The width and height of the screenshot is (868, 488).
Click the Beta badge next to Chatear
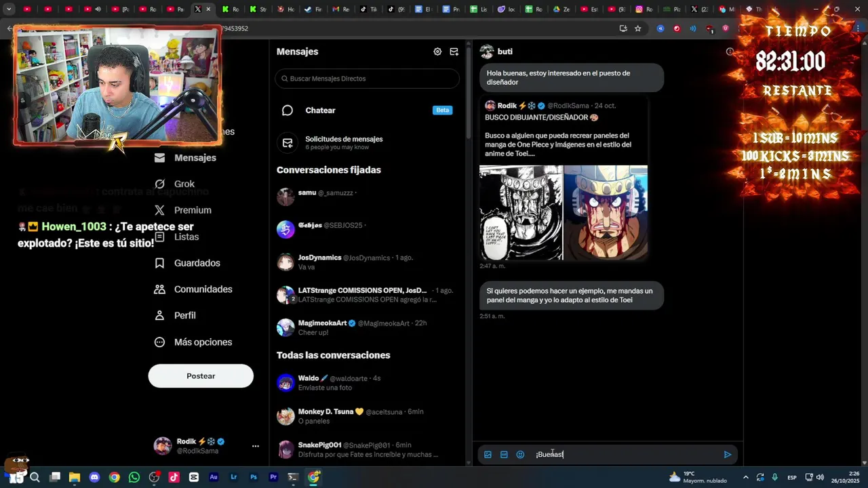(x=442, y=110)
